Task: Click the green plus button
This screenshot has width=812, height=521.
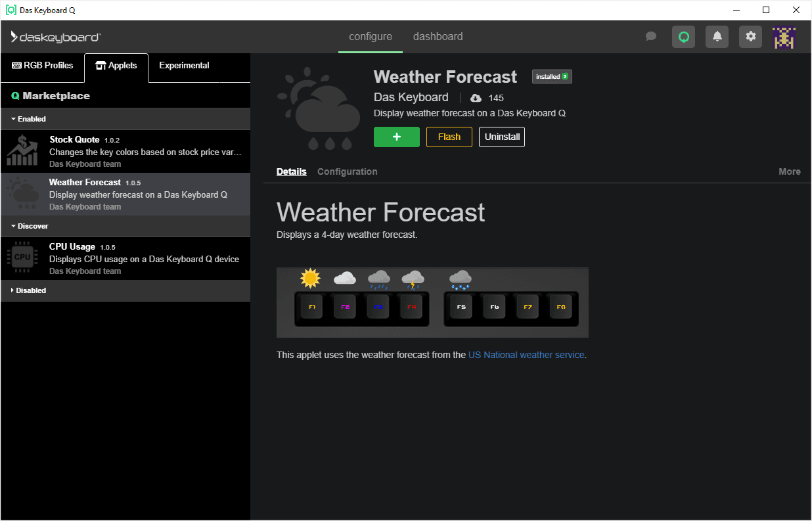Action: 396,137
